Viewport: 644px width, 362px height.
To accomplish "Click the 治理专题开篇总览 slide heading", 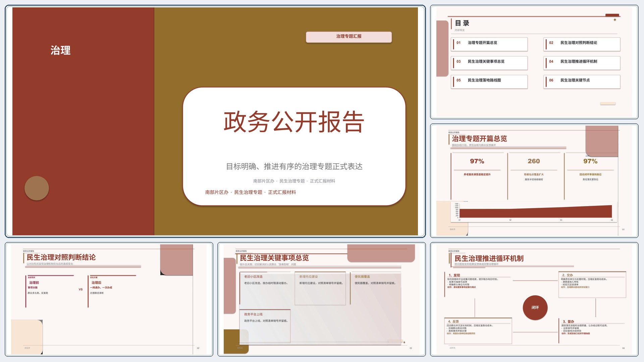I will click(x=479, y=139).
